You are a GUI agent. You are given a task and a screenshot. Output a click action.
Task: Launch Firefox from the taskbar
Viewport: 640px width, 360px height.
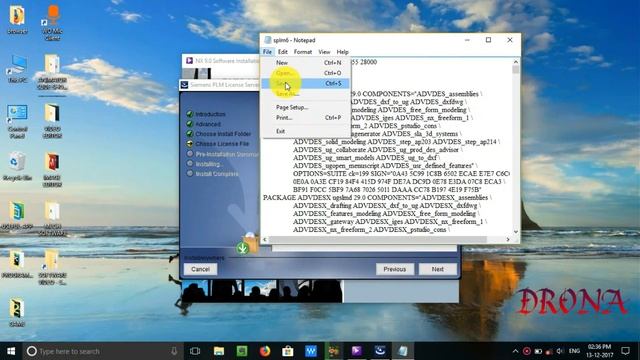[265, 351]
